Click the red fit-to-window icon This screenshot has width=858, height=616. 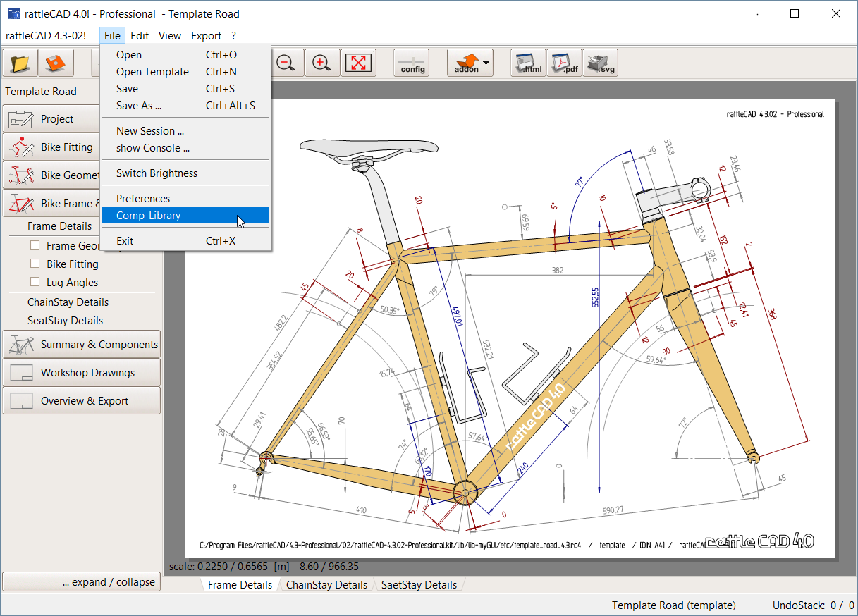pyautogui.click(x=359, y=63)
